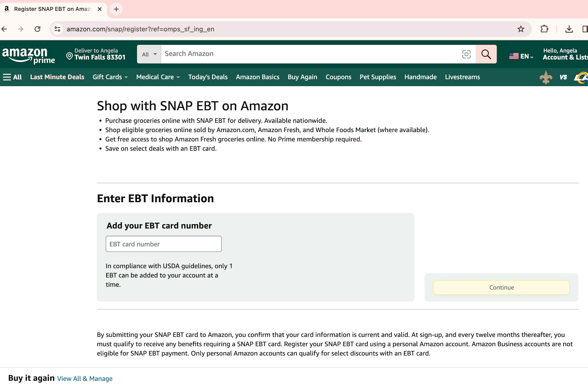Expand the Gift Cards dropdown
The width and height of the screenshot is (588, 392).
110,77
